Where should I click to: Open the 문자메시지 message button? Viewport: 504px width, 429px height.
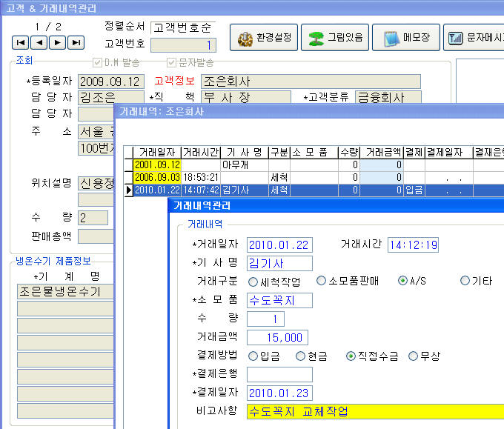pyautogui.click(x=474, y=36)
